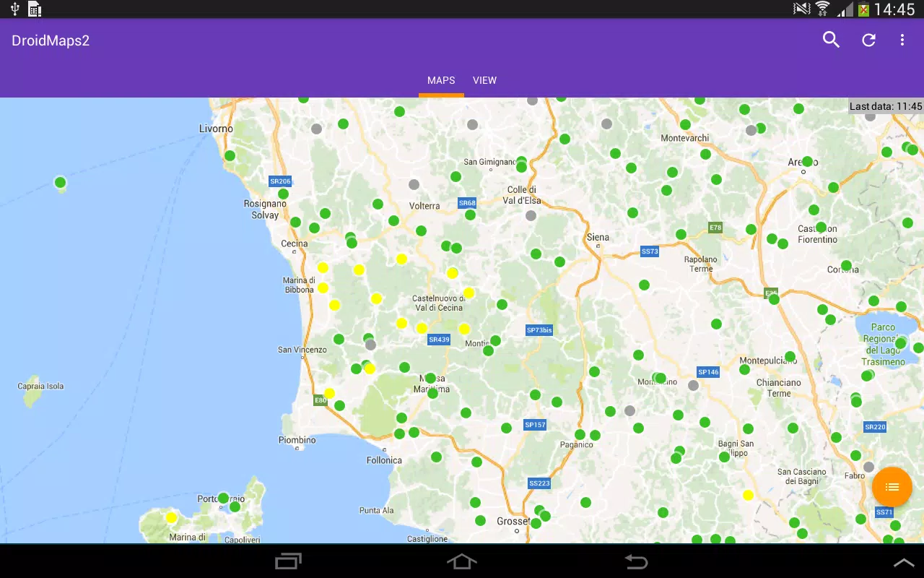Click the SP73bis road badge
Screen dimensions: 924x578
[539, 330]
